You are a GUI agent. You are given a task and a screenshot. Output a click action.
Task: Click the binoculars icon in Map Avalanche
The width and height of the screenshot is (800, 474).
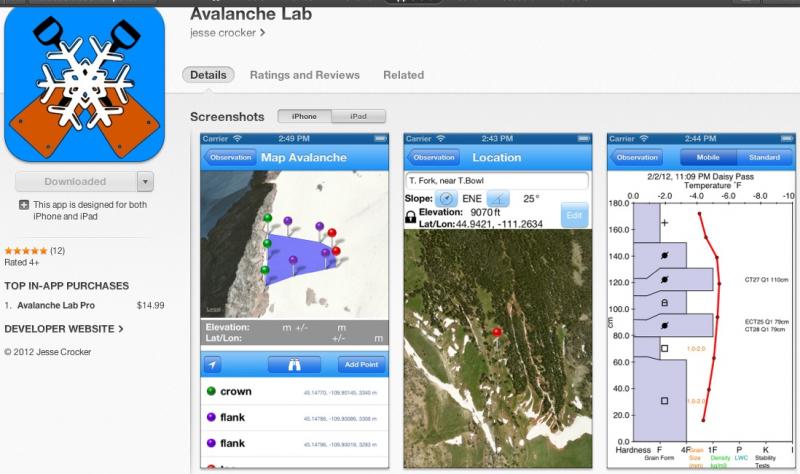294,365
